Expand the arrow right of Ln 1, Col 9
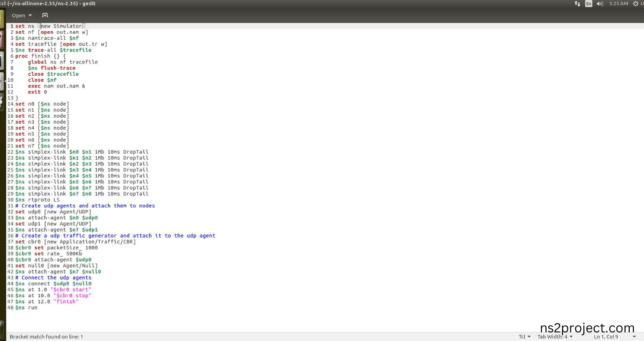The image size is (644, 341). (x=634, y=337)
